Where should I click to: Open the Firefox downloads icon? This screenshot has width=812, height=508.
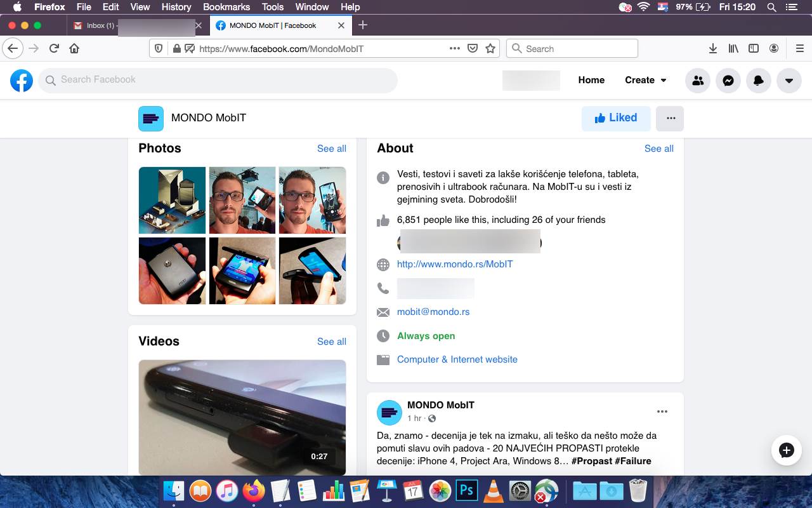[x=713, y=48]
